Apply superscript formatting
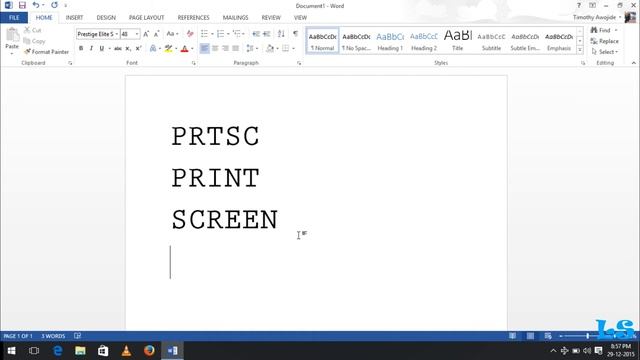640x360 pixels. click(138, 49)
